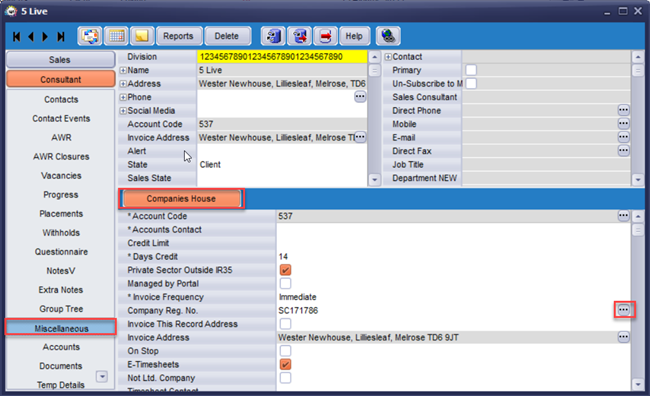Open the Placements section
The image size is (650, 396).
coord(61,214)
